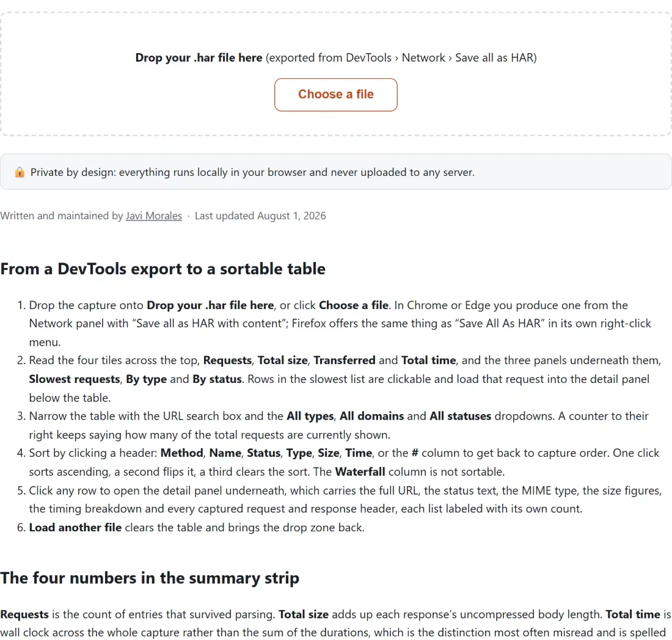Click bold 'All domains' in step three
Screen dimensions: 672x640
[x=371, y=416]
